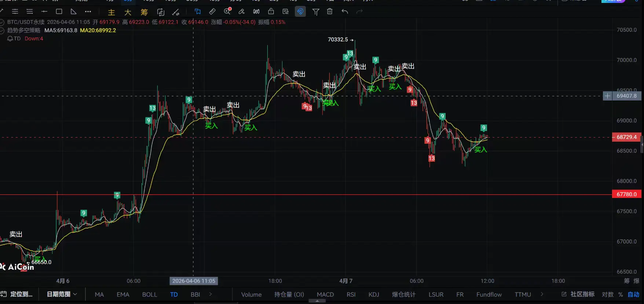
Task: Select the rectangle drawing tool
Action: point(59,12)
